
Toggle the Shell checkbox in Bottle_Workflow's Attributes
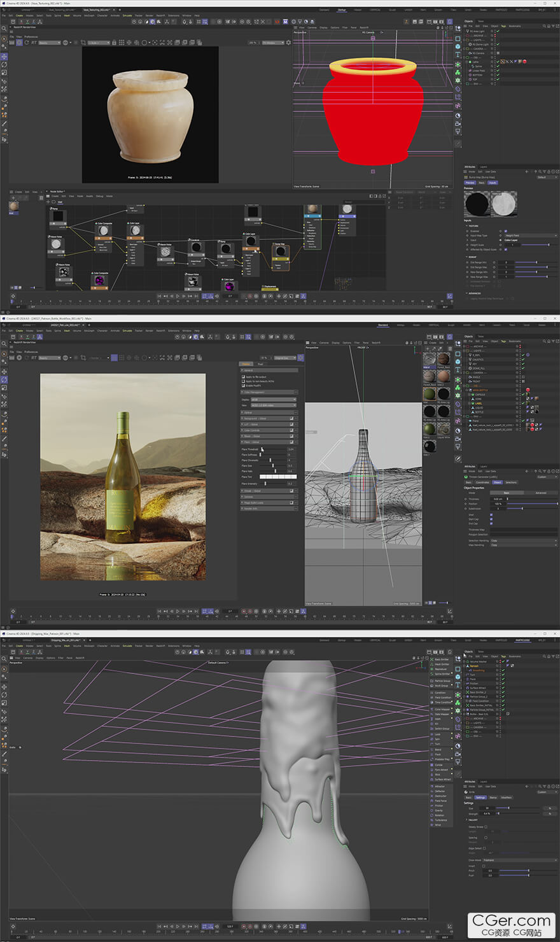pos(491,515)
